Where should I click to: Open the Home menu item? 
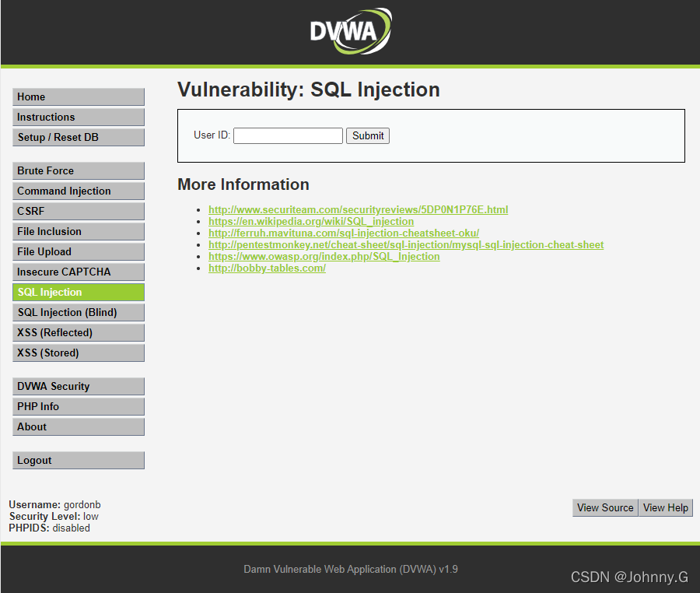tap(79, 97)
